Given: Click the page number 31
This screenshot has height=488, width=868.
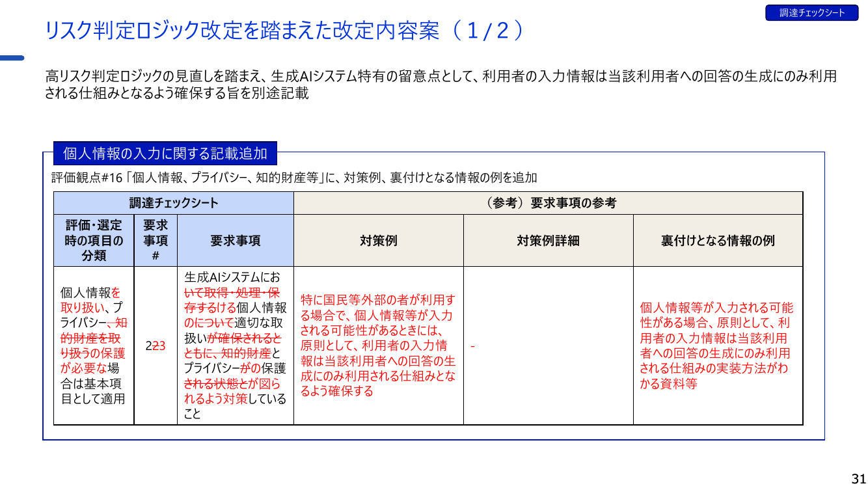Looking at the screenshot, I should (x=858, y=478).
